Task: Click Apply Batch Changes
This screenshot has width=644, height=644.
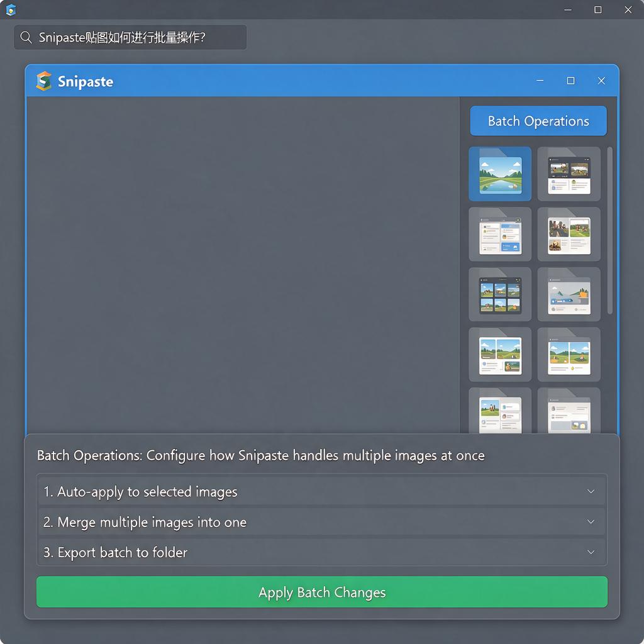Action: 321,592
